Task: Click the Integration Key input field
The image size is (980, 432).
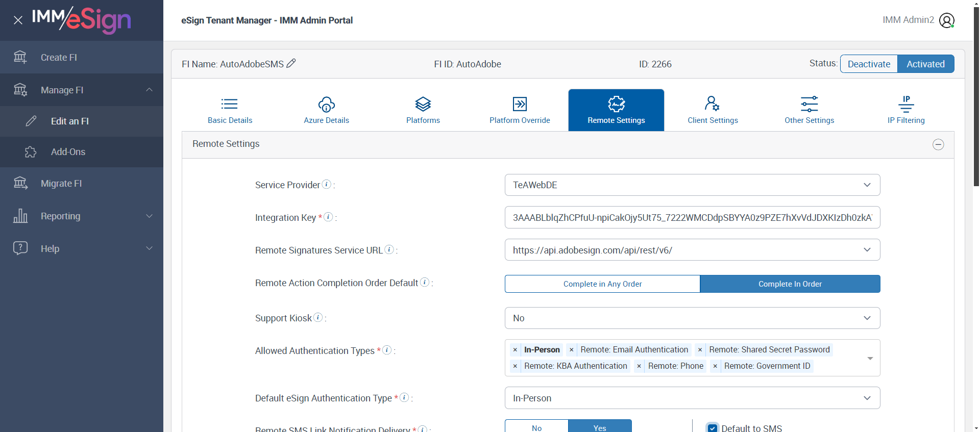Action: 692,217
